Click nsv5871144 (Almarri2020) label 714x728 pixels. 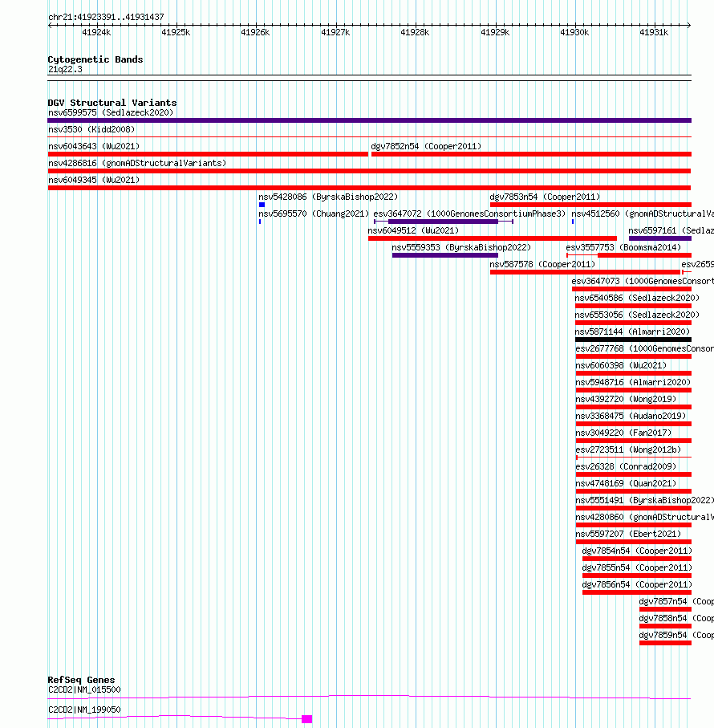632,331
